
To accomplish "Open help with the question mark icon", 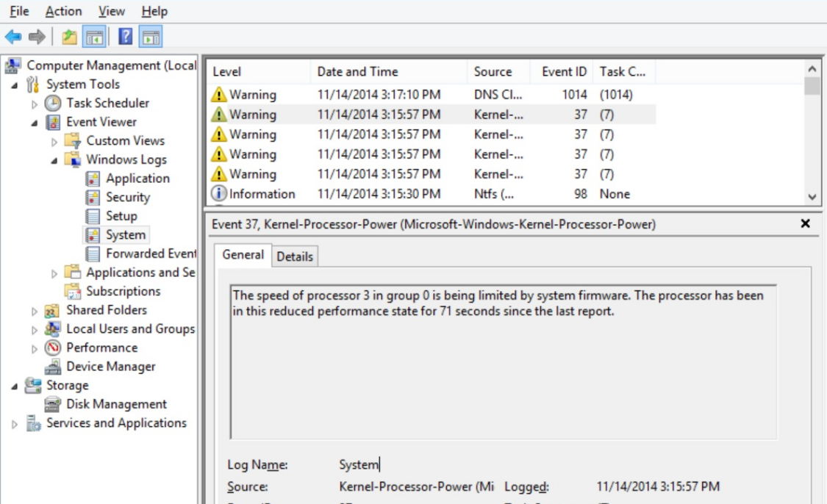I will pyautogui.click(x=126, y=37).
